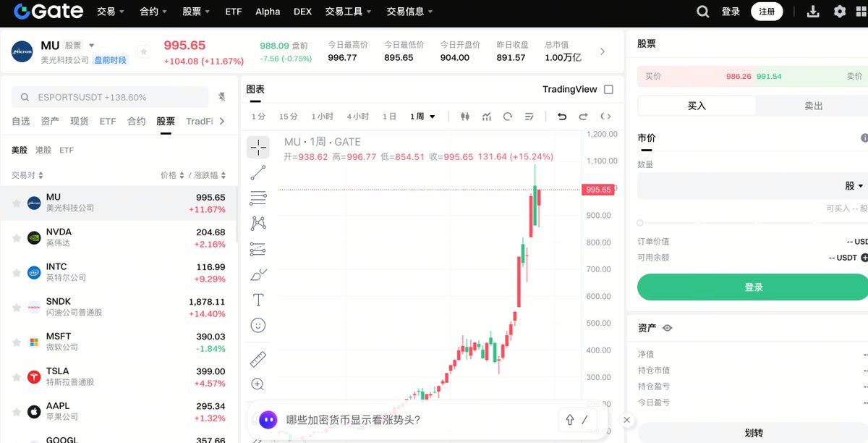Select the ruler measure tool

tap(258, 359)
